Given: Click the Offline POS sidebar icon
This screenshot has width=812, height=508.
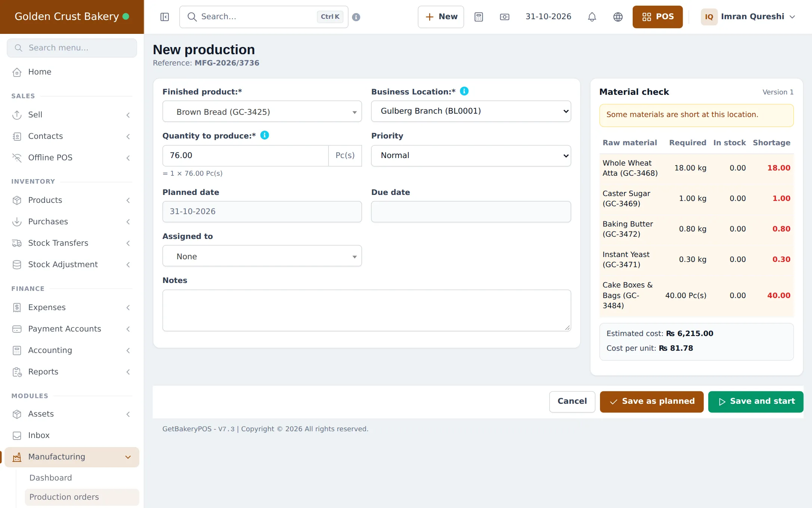Looking at the screenshot, I should (17, 158).
